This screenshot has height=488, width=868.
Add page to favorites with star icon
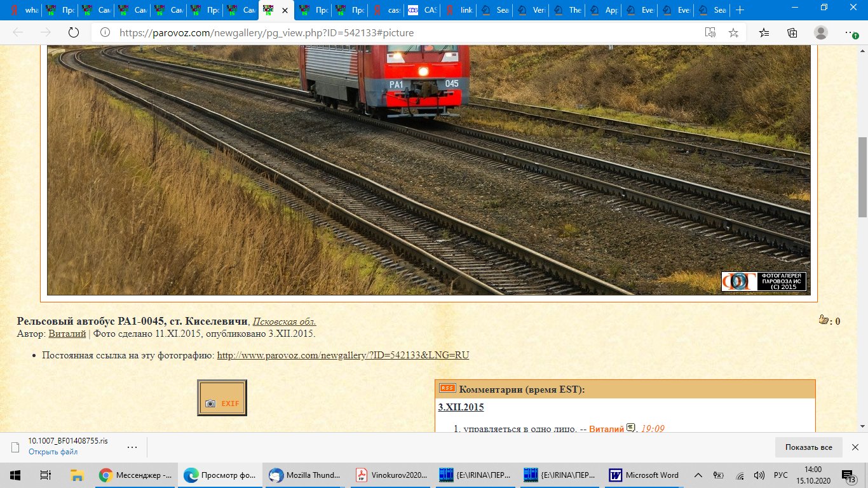click(x=733, y=32)
